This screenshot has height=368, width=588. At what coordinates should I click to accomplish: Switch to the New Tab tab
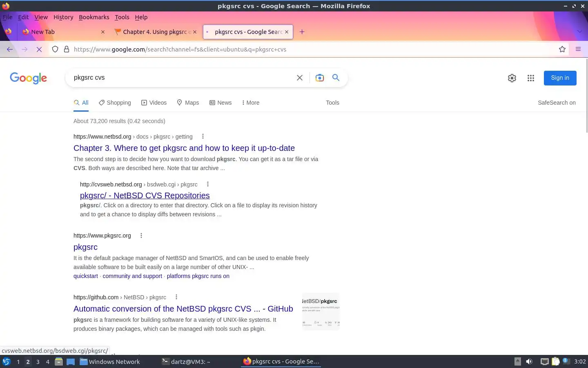tap(63, 32)
